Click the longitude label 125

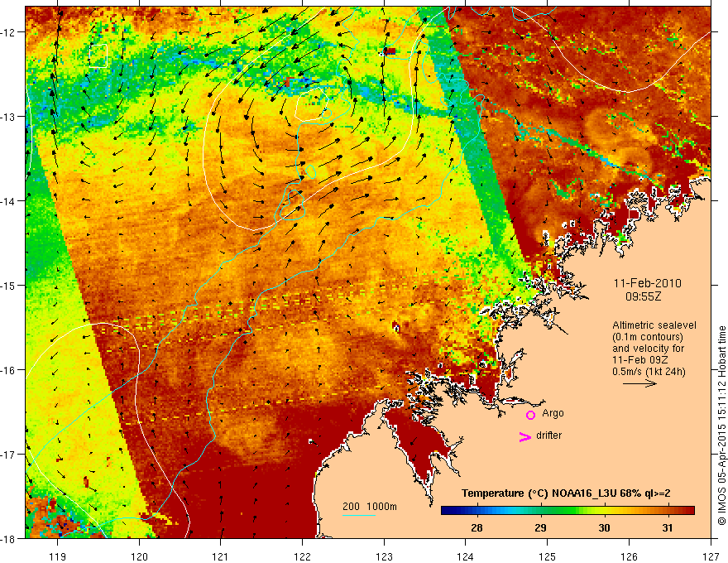pyautogui.click(x=548, y=556)
